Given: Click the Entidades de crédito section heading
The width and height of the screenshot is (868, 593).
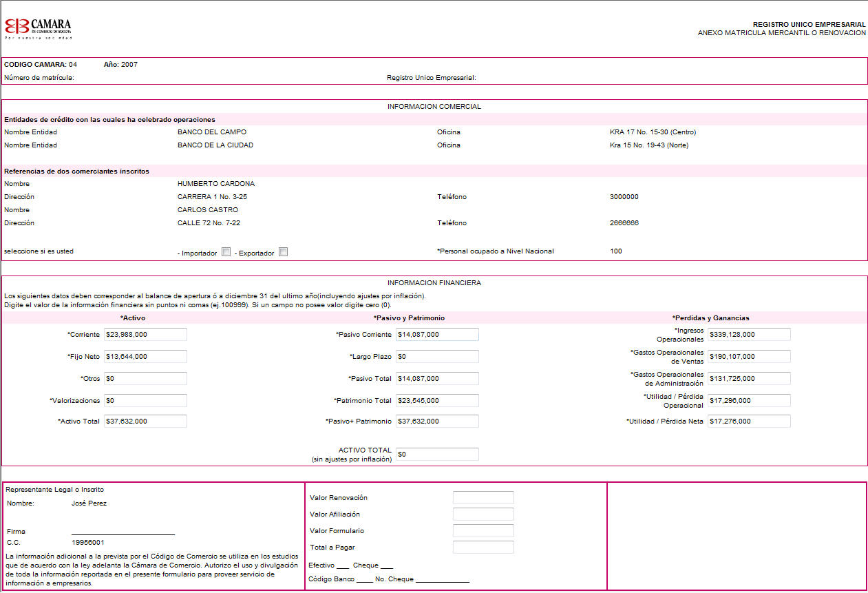Looking at the screenshot, I should (109, 120).
